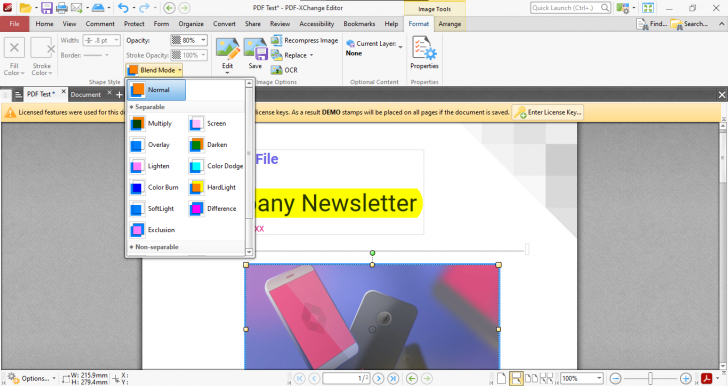The height and width of the screenshot is (386, 728).
Task: Close the PDF Test tab
Action: pyautogui.click(x=64, y=92)
